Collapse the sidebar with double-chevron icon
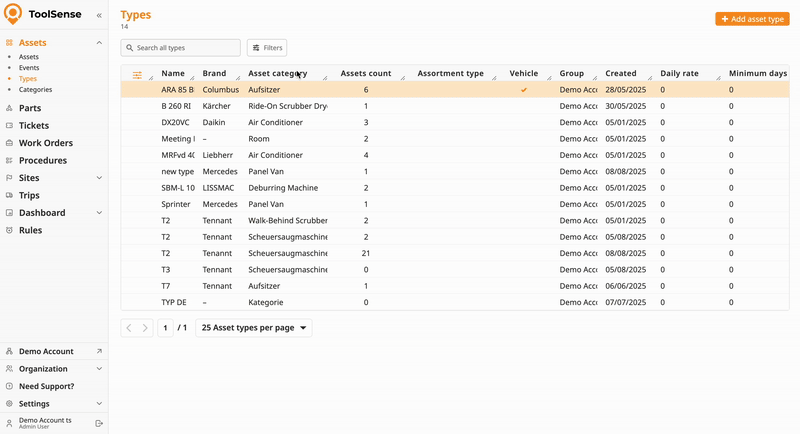The height and width of the screenshot is (434, 800). 99,15
